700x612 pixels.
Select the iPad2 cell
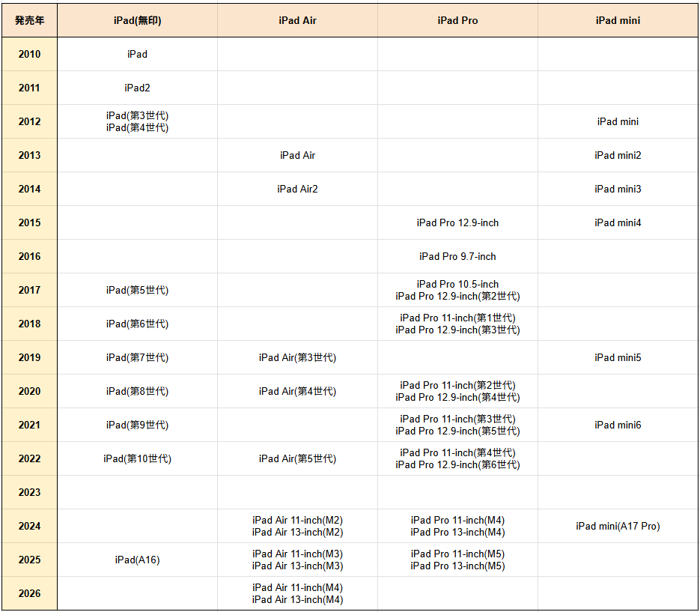[137, 88]
